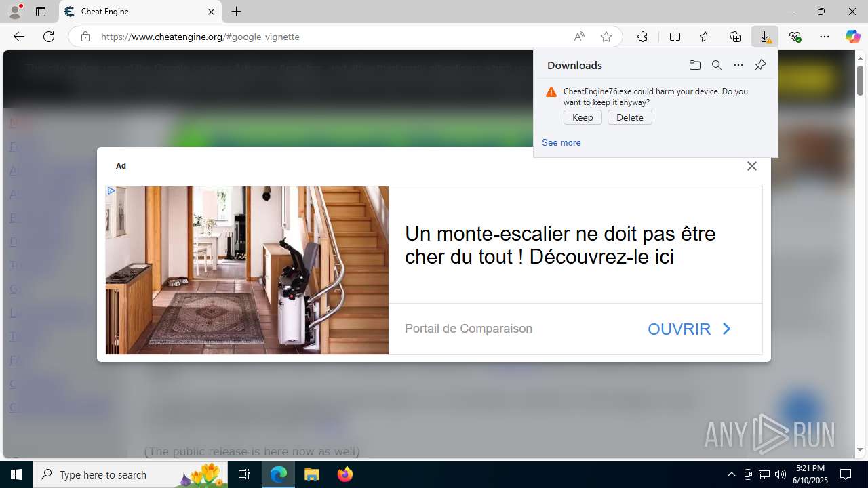Click the OUVRIR ad button

pyautogui.click(x=690, y=329)
